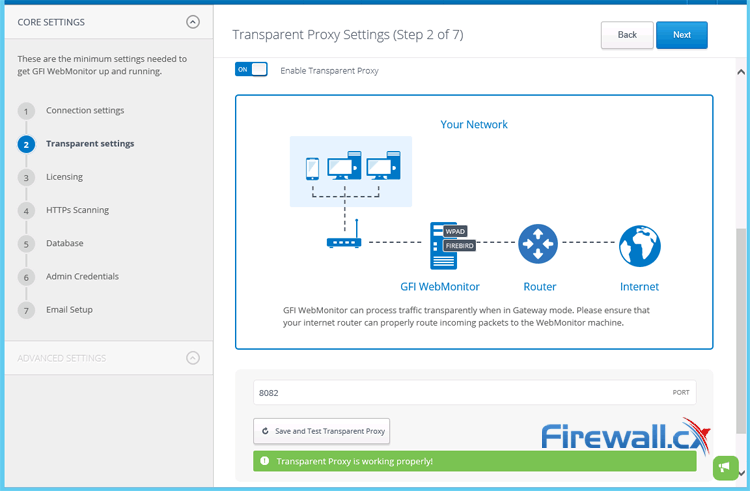This screenshot has width=750, height=491.
Task: Click the step 5 number circle
Action: (x=26, y=244)
